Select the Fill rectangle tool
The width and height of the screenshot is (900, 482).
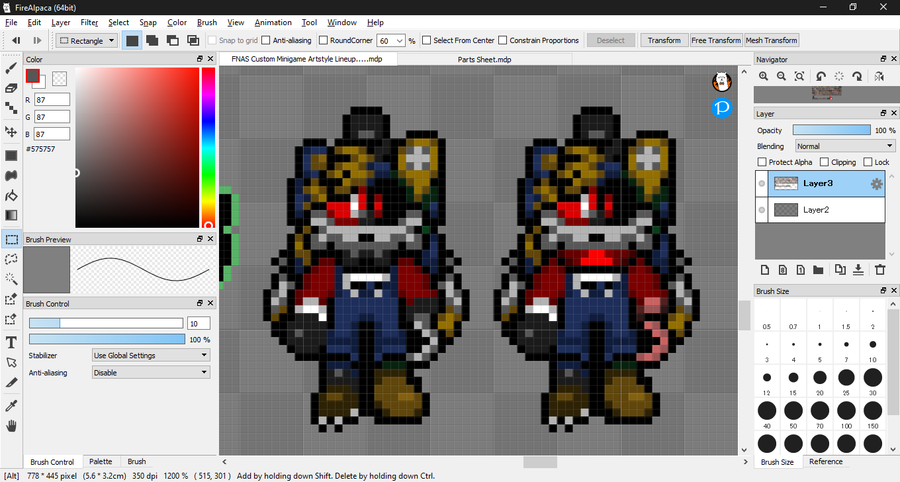click(x=11, y=156)
